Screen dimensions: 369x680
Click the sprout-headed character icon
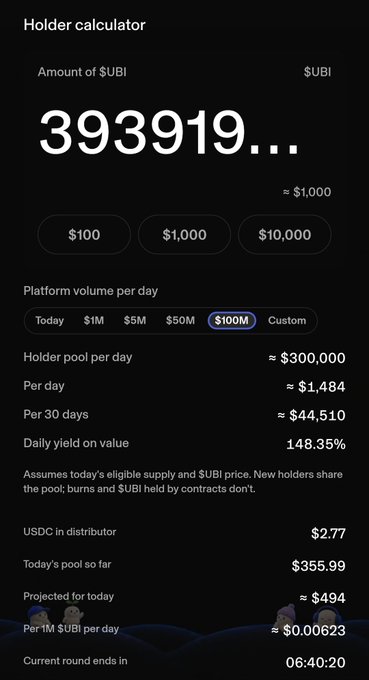(73, 613)
